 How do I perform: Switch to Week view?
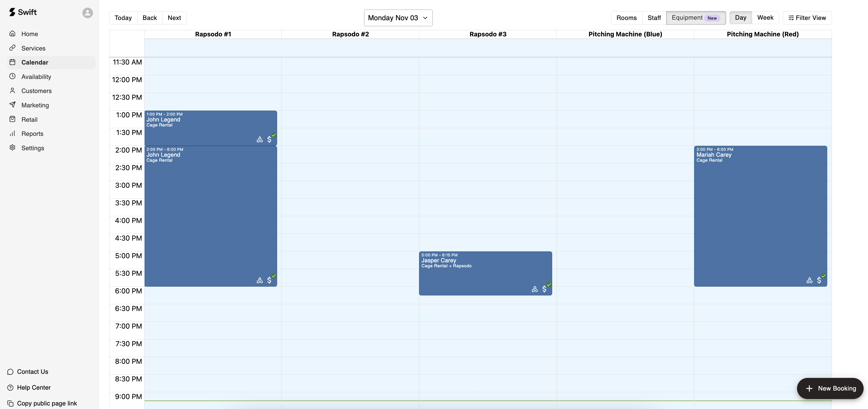[765, 18]
